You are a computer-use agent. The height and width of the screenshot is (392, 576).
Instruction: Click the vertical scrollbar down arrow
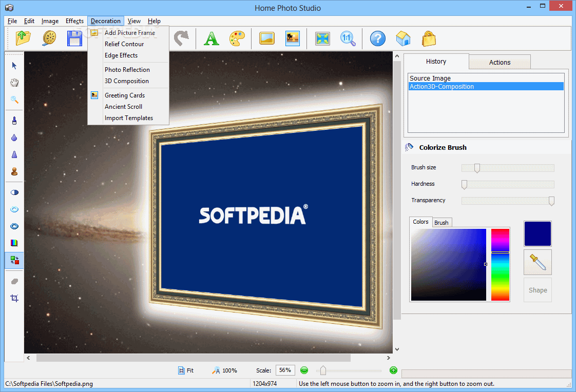pyautogui.click(x=397, y=349)
